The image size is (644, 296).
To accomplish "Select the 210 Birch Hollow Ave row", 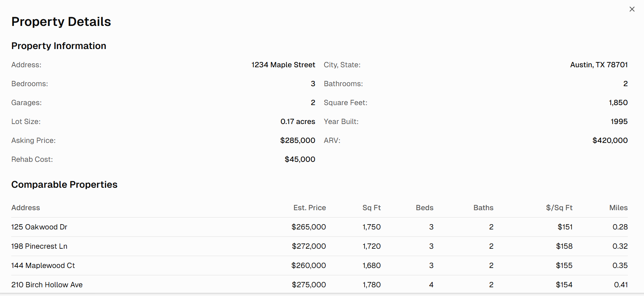I will click(x=47, y=285).
